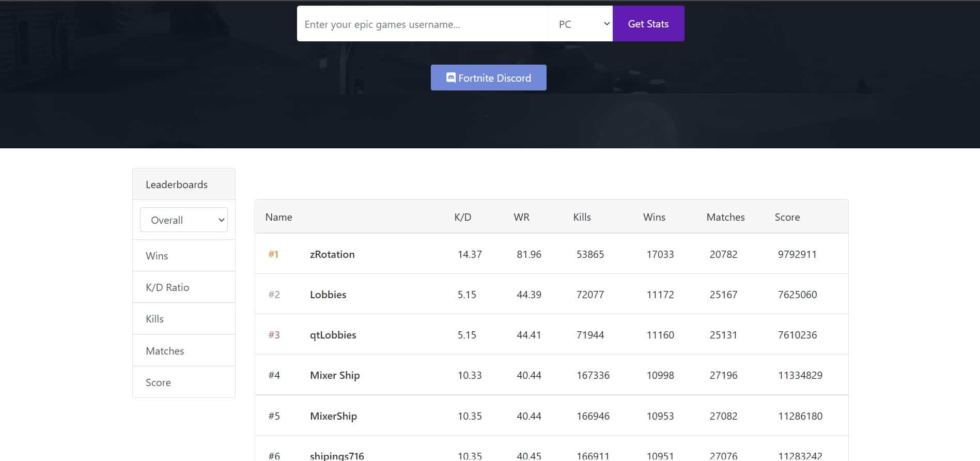Click the Kills column header
980x461 pixels.
[x=582, y=217]
